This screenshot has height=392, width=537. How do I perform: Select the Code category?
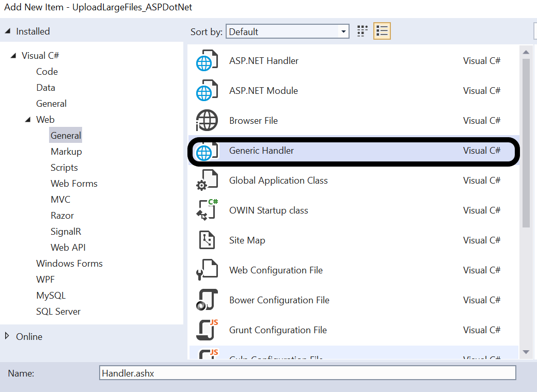pos(47,72)
